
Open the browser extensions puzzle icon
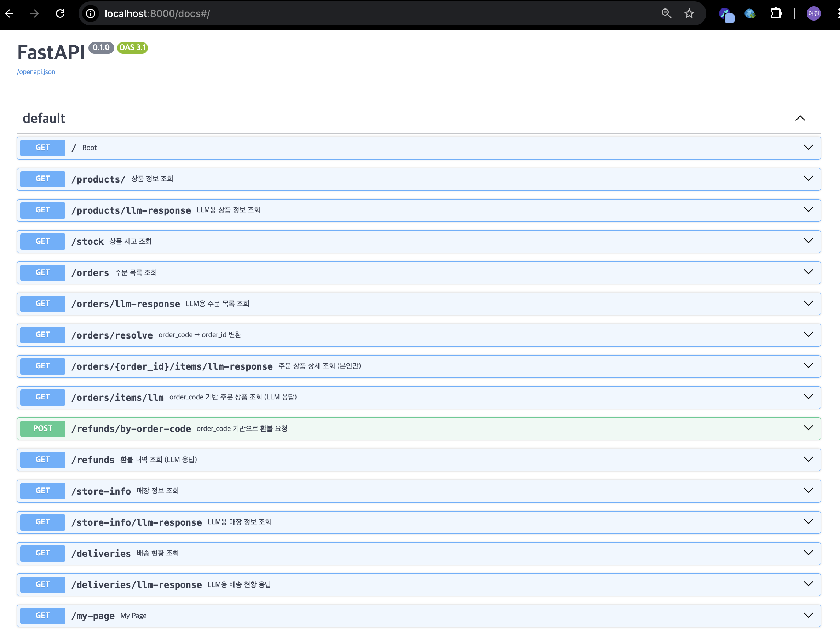(x=775, y=14)
